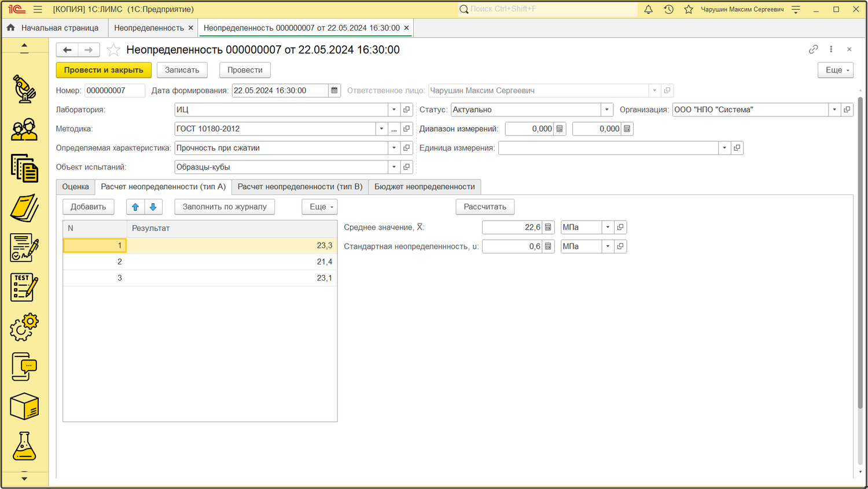The height and width of the screenshot is (489, 868).
Task: Open the history clock icon
Action: click(668, 9)
